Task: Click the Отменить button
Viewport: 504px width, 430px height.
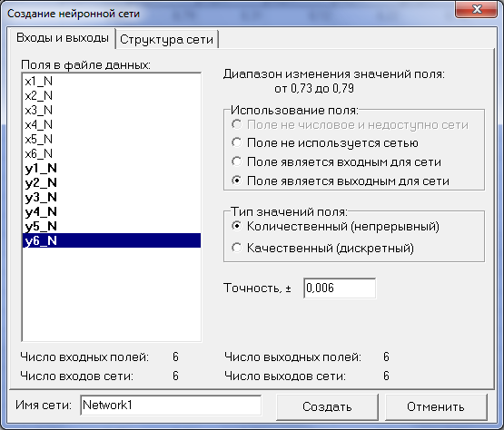Action: pyautogui.click(x=436, y=406)
